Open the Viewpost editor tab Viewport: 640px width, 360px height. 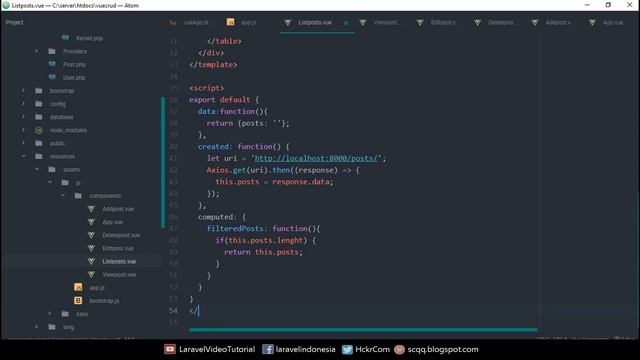point(386,22)
